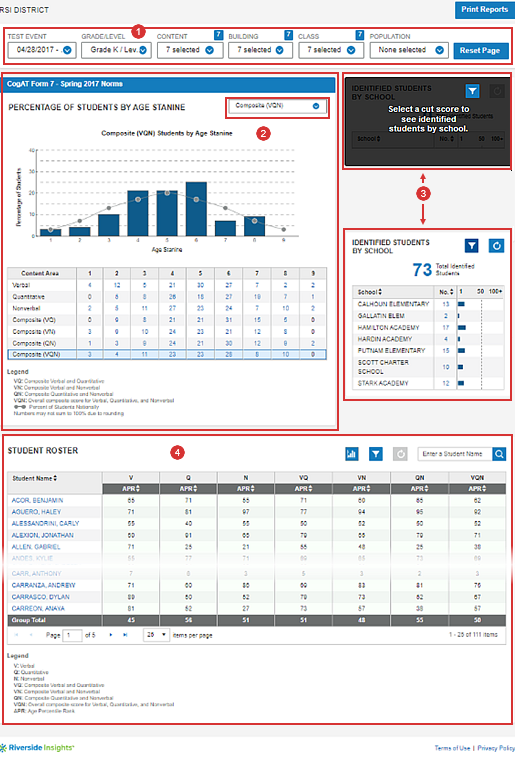The width and height of the screenshot is (515, 760).
Task: Open student ACOR, BENJAMIN link
Action: 37,500
